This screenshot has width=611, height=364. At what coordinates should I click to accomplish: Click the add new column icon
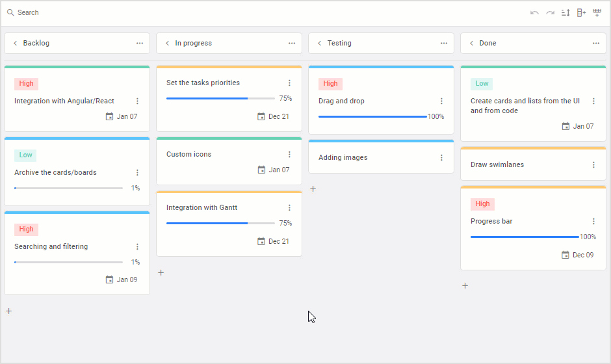(x=581, y=13)
